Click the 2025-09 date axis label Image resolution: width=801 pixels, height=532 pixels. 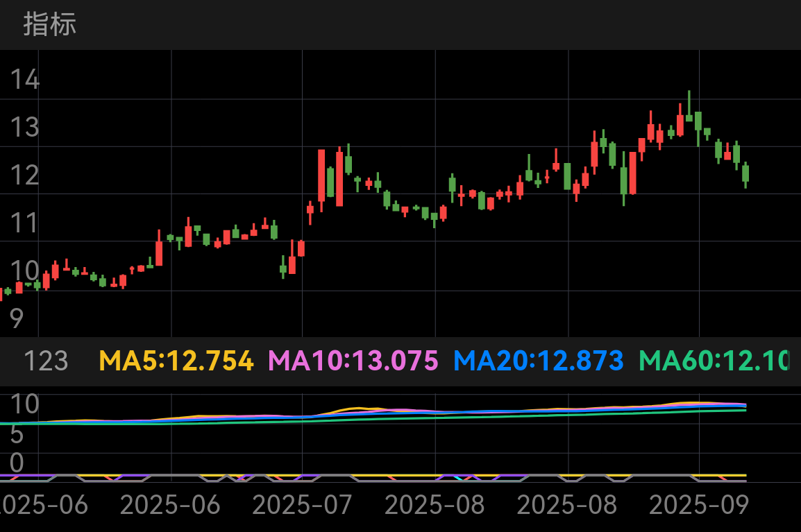point(699,505)
